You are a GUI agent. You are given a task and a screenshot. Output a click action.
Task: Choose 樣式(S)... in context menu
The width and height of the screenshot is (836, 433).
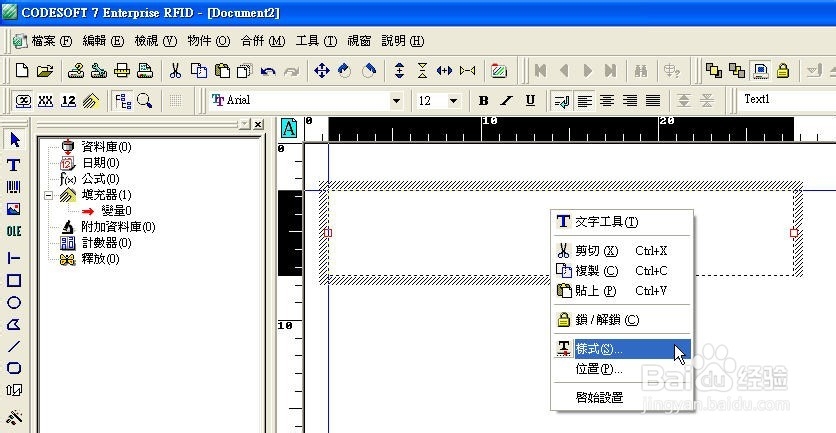pyautogui.click(x=623, y=349)
